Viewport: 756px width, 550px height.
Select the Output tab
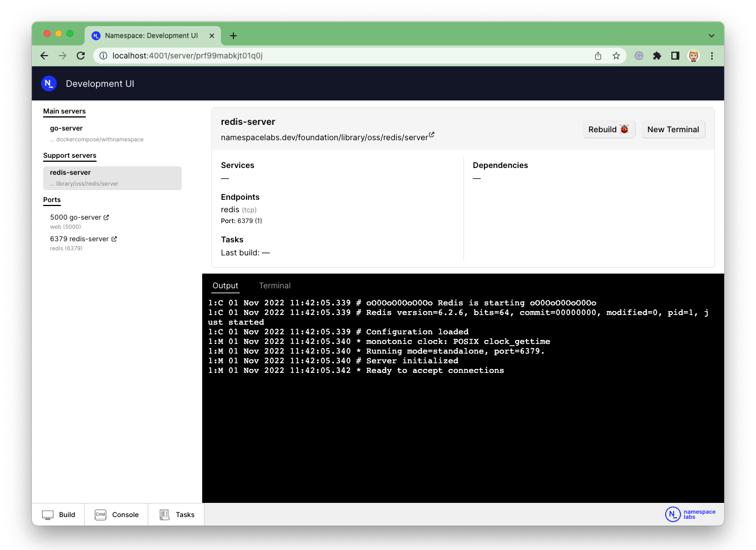click(x=225, y=286)
